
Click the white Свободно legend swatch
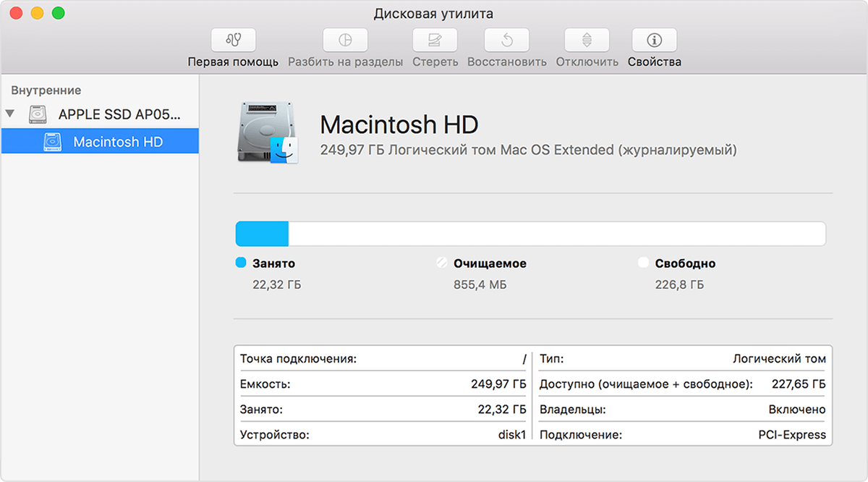tap(644, 263)
